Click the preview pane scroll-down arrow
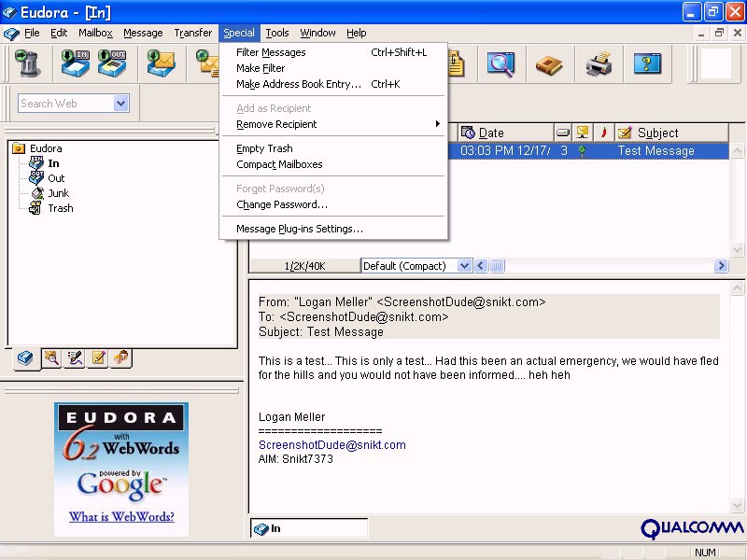The height and width of the screenshot is (560, 747). [737, 505]
